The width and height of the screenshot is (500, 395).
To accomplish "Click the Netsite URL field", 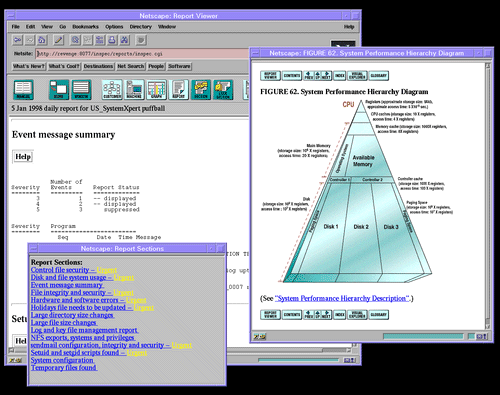I will click(x=143, y=54).
